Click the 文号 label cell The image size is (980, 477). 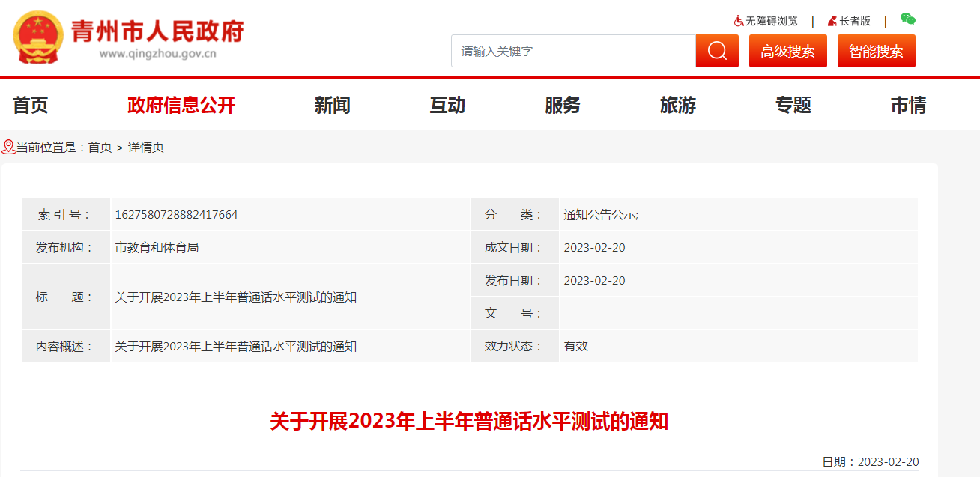coord(515,313)
